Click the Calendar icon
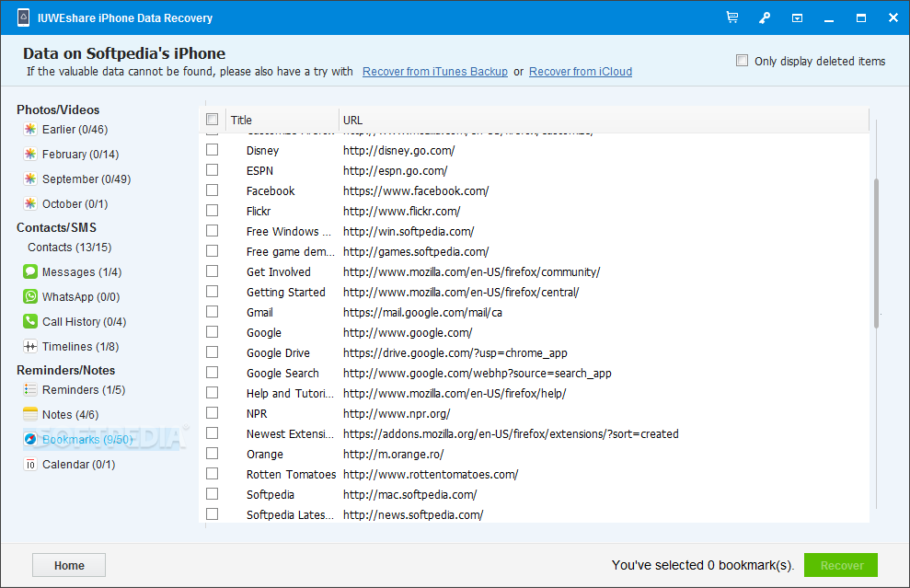 coord(30,465)
